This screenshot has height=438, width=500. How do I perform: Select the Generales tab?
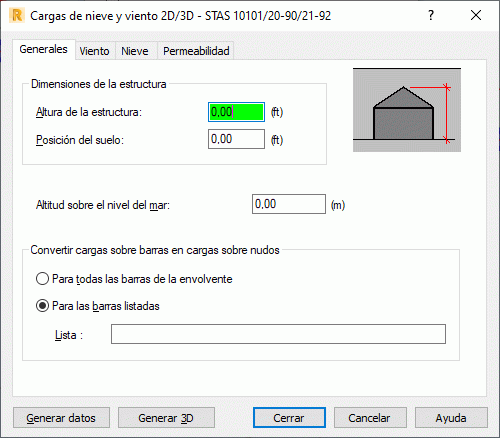(44, 49)
